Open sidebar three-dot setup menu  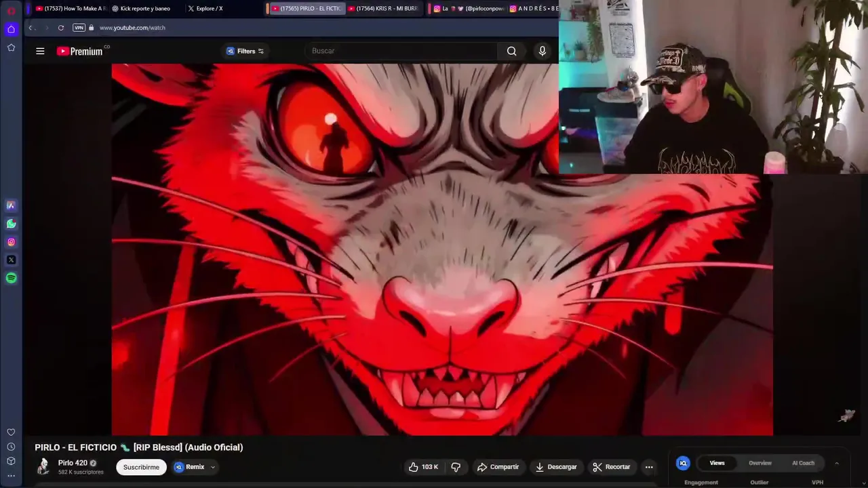coord(11,476)
